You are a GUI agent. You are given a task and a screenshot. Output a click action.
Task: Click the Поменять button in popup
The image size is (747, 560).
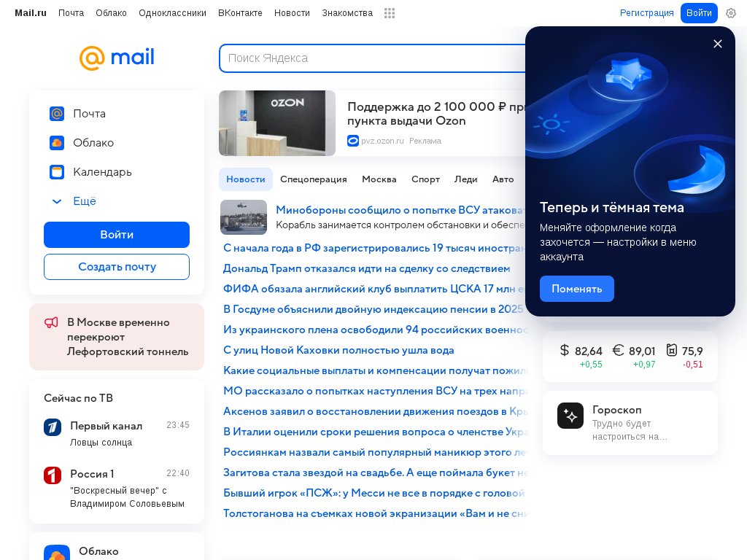click(x=576, y=289)
